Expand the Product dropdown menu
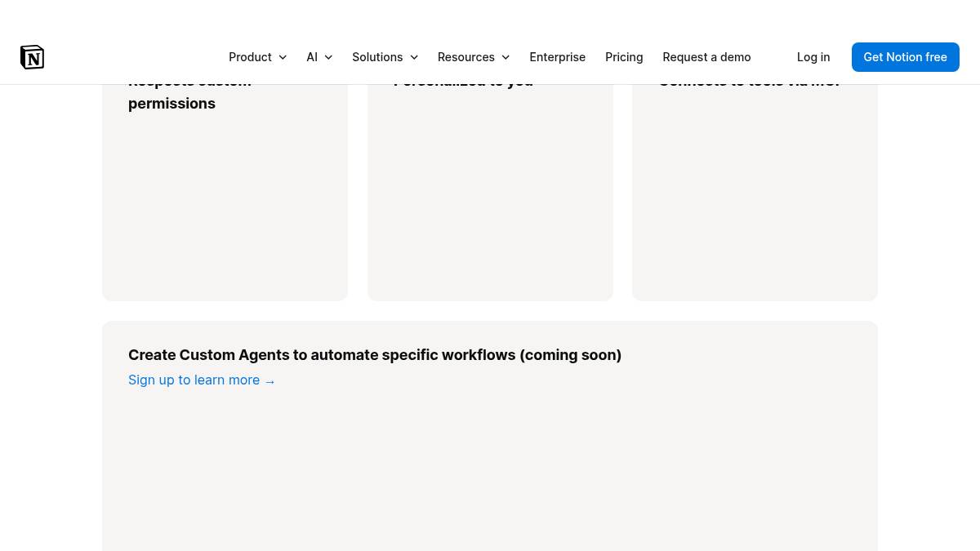The image size is (980, 551). point(250,57)
